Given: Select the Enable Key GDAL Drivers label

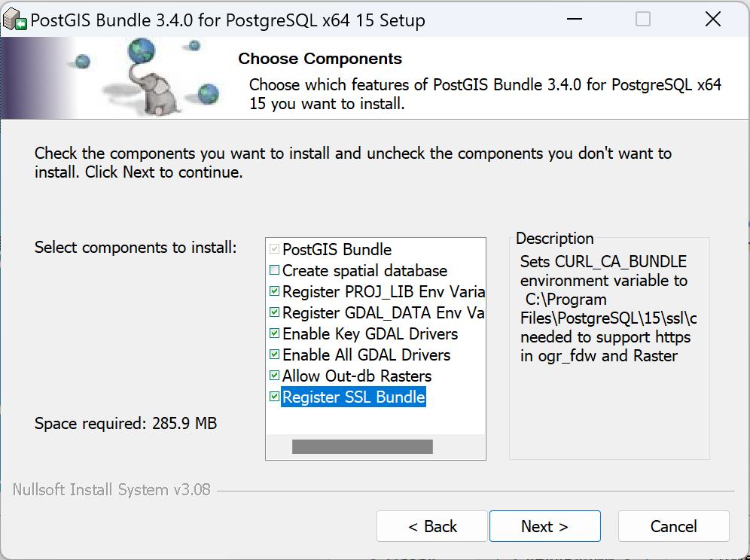Looking at the screenshot, I should [x=370, y=333].
